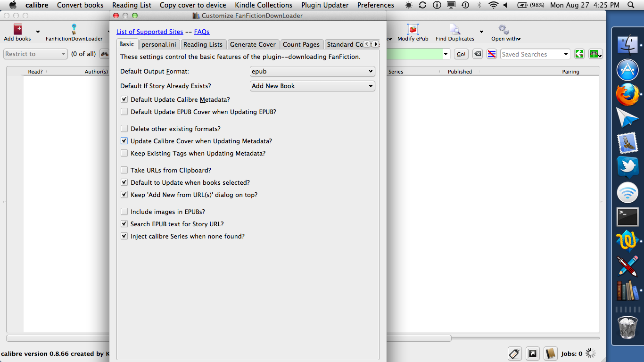Open the eagle stamp Mail app in dock
Image resolution: width=644 pixels, height=362 pixels.
[627, 143]
